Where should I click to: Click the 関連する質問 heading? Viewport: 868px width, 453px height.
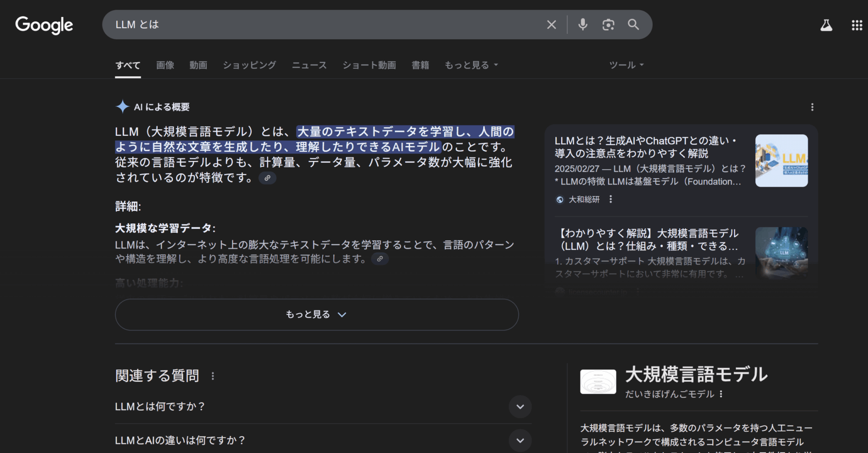[x=157, y=376]
